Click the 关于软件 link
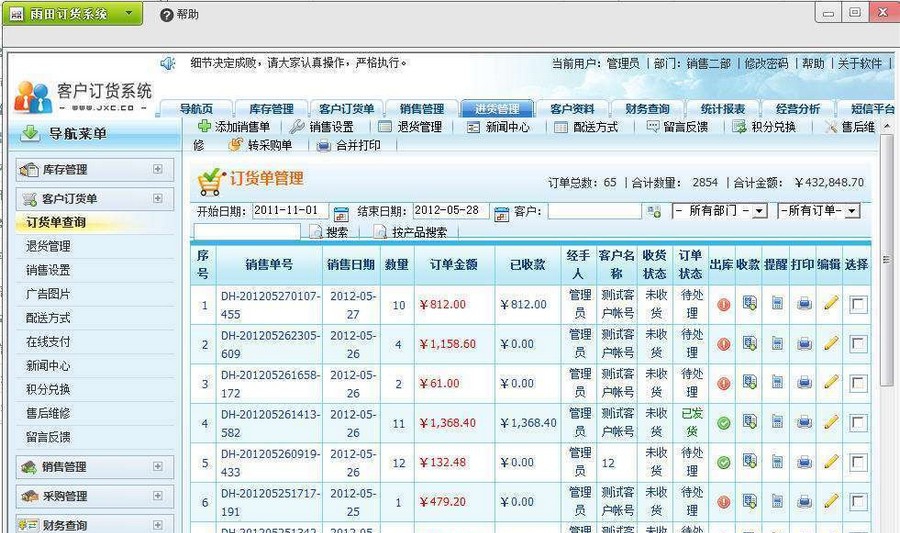This screenshot has height=533, width=900. 859,63
